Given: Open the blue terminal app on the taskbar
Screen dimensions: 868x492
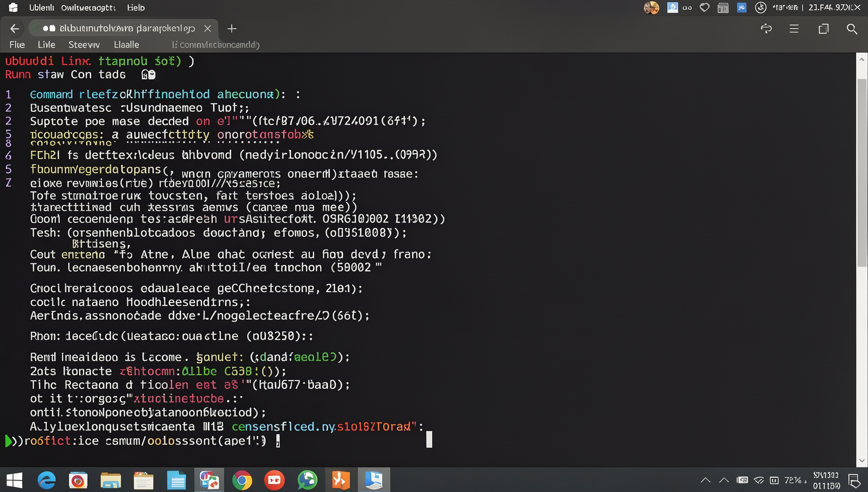Looking at the screenshot, I should click(x=373, y=481).
